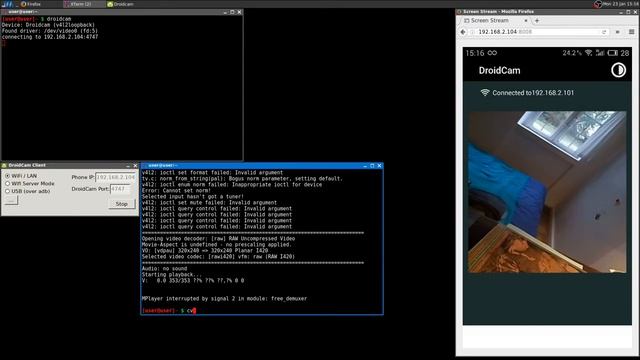Maximize the Firefox window
Screen dimensions: 640x360
coord(628,12)
